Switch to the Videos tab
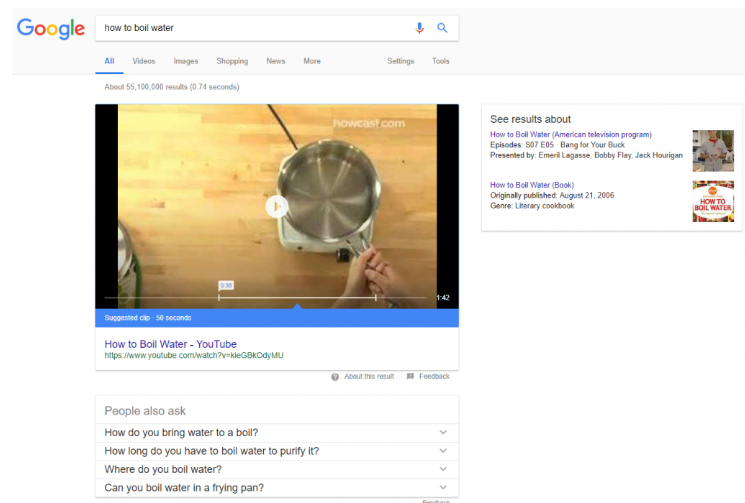 143,61
